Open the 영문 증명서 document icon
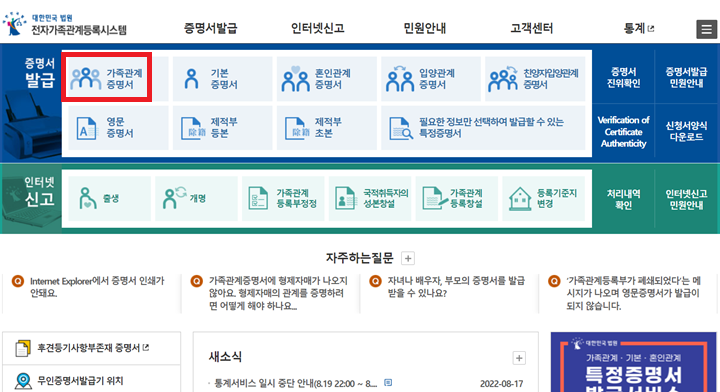 point(87,128)
